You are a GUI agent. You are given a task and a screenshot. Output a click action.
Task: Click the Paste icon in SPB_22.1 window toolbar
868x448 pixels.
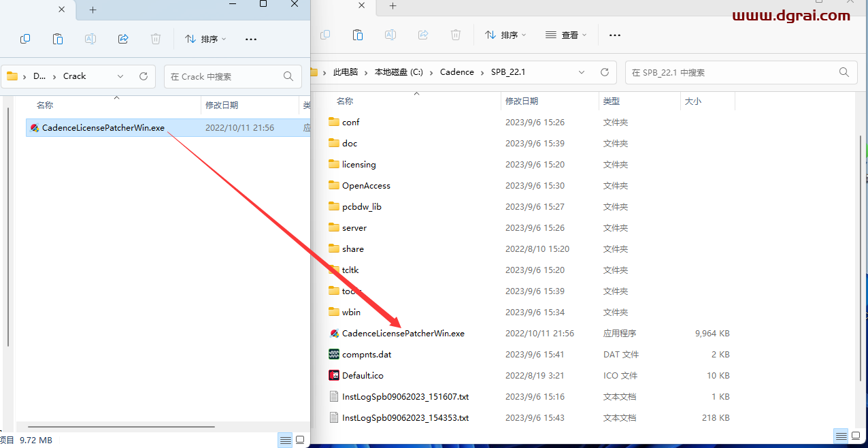click(x=358, y=35)
